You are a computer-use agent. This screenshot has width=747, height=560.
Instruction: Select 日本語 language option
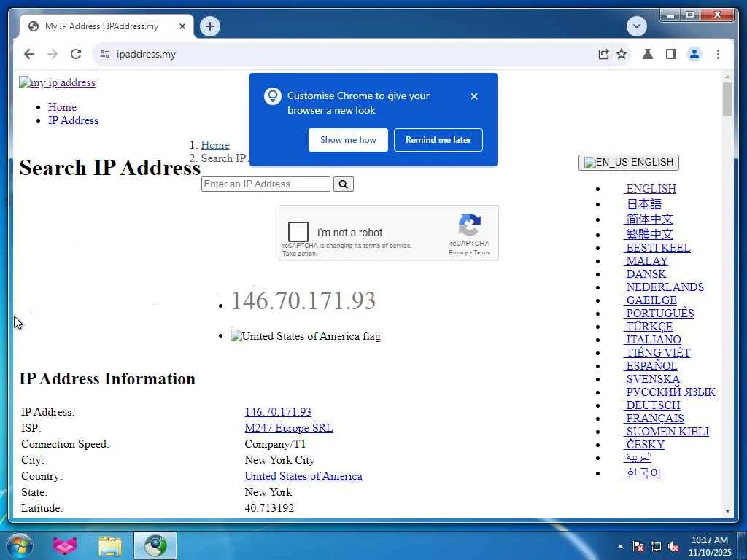643,204
